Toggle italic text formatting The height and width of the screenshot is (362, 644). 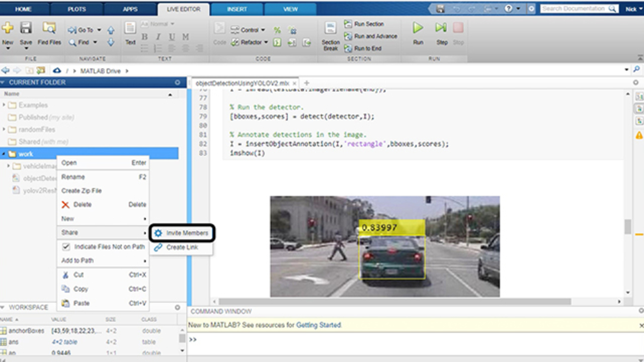click(158, 37)
